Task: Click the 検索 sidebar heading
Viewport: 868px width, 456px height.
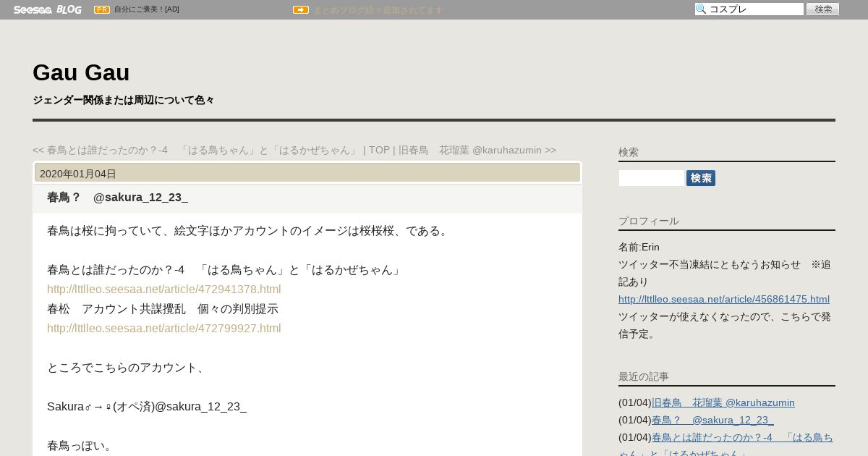Action: (x=629, y=152)
